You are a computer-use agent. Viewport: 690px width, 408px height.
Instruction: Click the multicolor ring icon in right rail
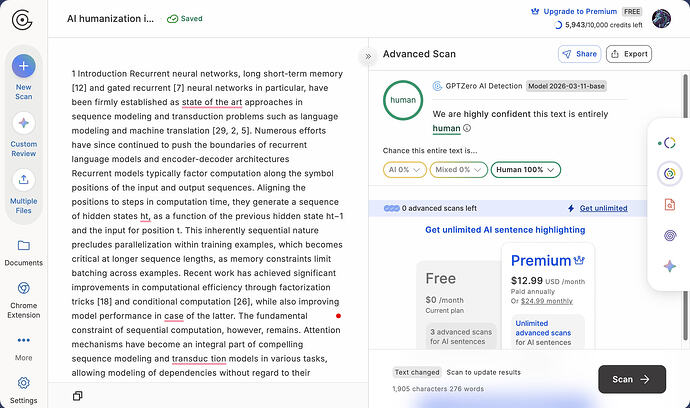tap(669, 143)
